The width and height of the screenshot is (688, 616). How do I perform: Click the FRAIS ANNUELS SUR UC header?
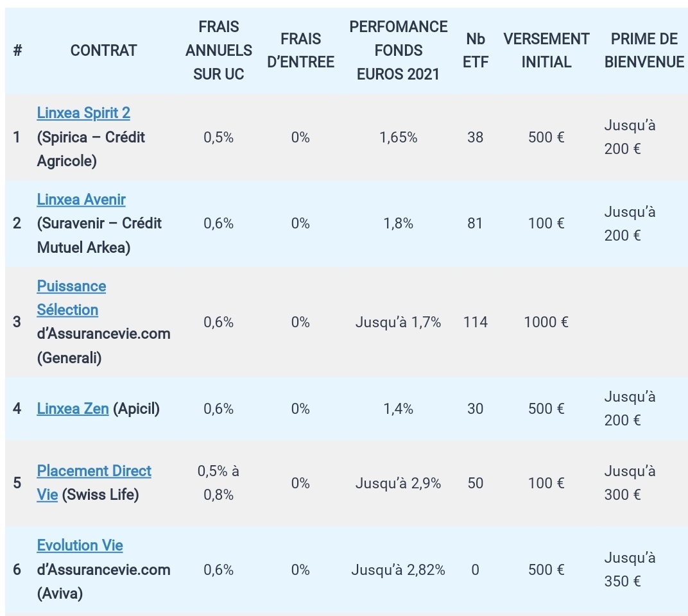[x=219, y=51]
